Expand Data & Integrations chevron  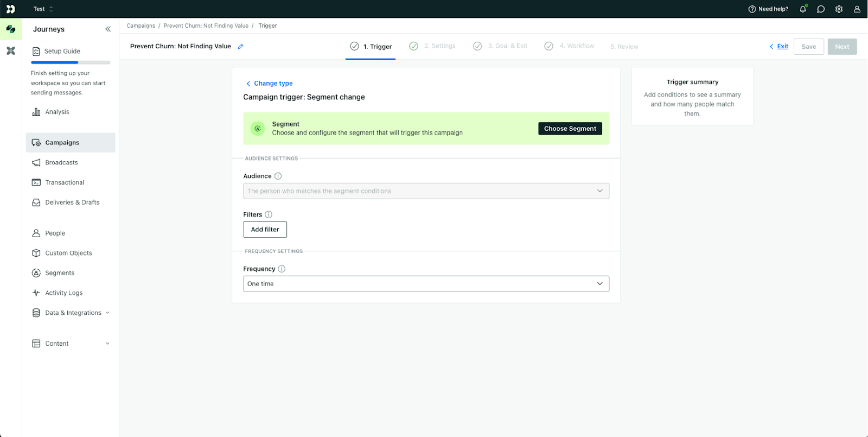point(107,313)
